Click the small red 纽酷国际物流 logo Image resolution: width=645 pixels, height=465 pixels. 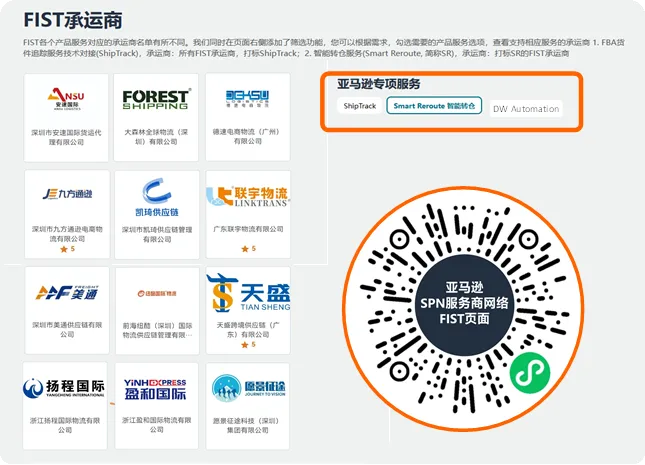157,293
